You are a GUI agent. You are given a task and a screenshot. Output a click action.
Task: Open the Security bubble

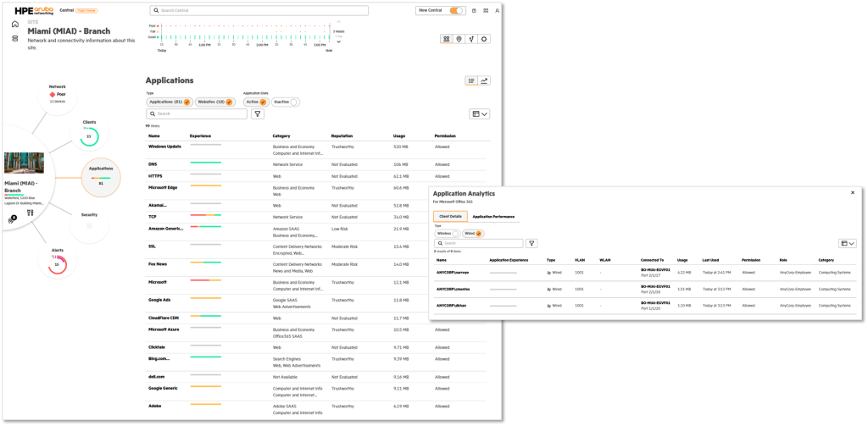coord(89,224)
